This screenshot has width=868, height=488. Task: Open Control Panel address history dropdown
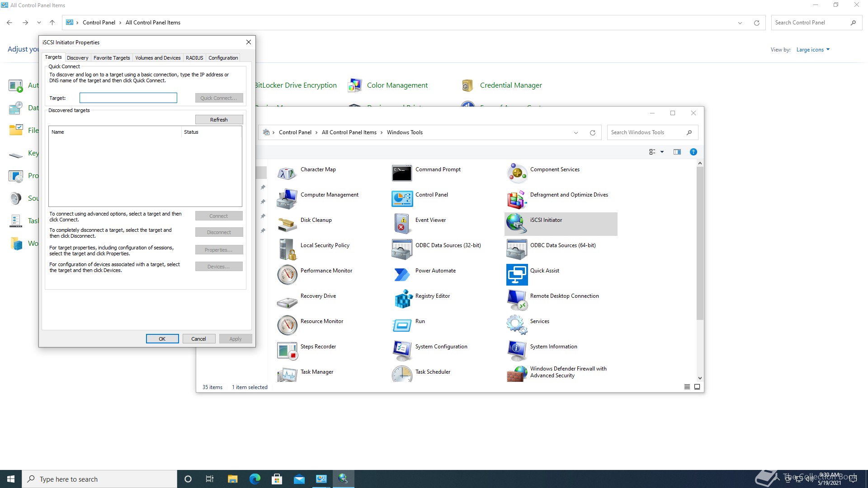click(x=740, y=23)
